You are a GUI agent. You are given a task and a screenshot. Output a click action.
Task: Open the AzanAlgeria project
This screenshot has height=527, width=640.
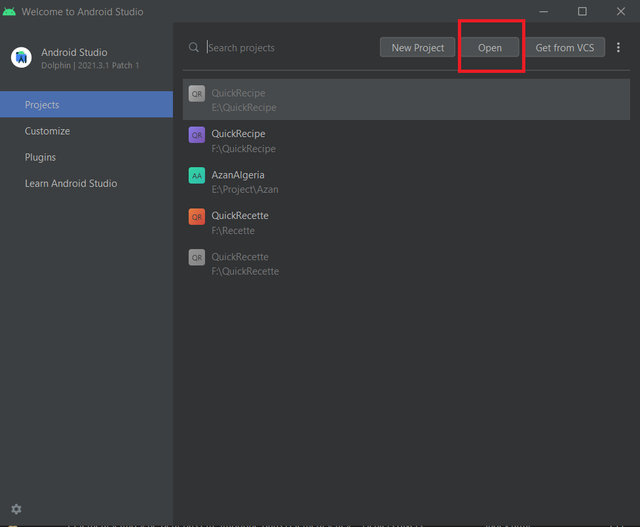coord(406,182)
